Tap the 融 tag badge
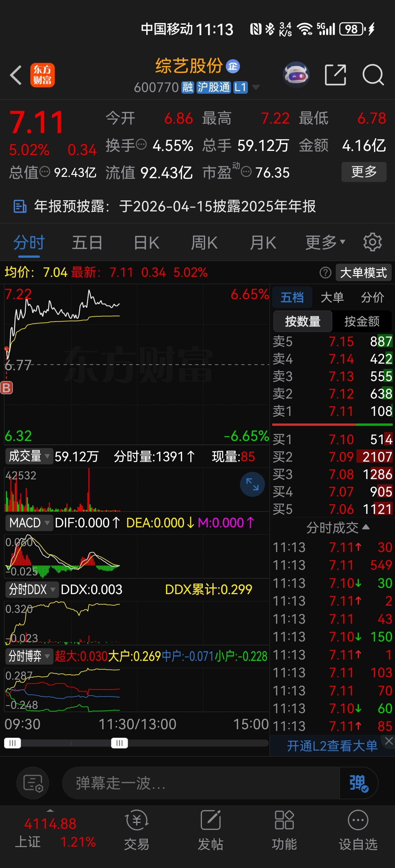Image resolution: width=395 pixels, height=868 pixels. (x=188, y=87)
